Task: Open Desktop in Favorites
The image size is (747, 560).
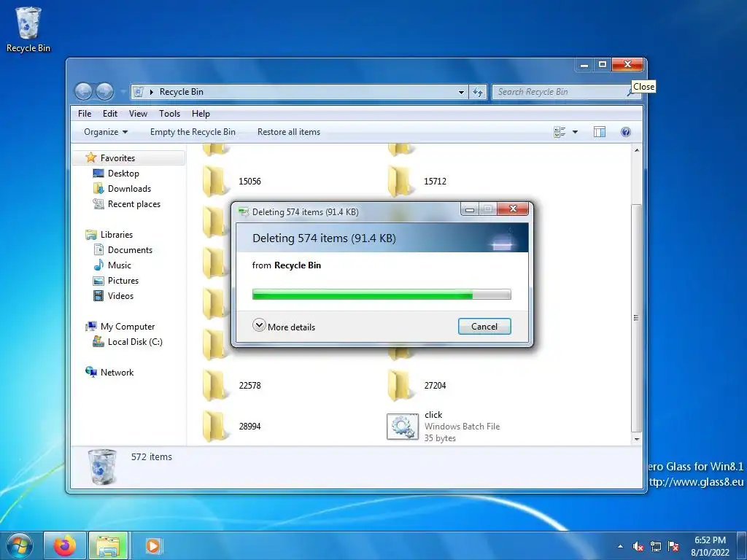Action: click(123, 174)
